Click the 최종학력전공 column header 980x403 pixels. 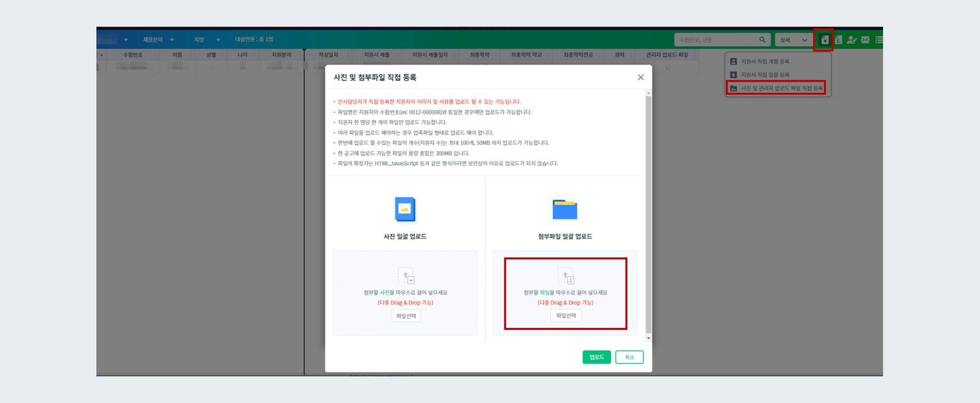(x=578, y=55)
